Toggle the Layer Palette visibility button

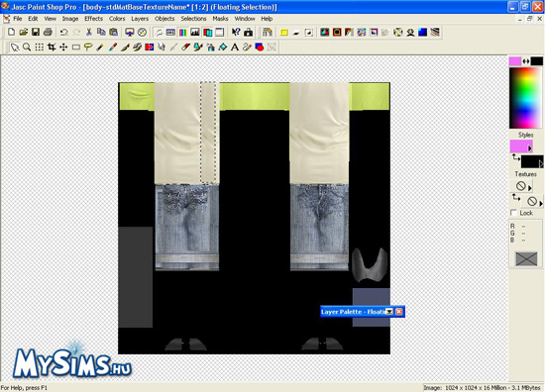(207, 33)
